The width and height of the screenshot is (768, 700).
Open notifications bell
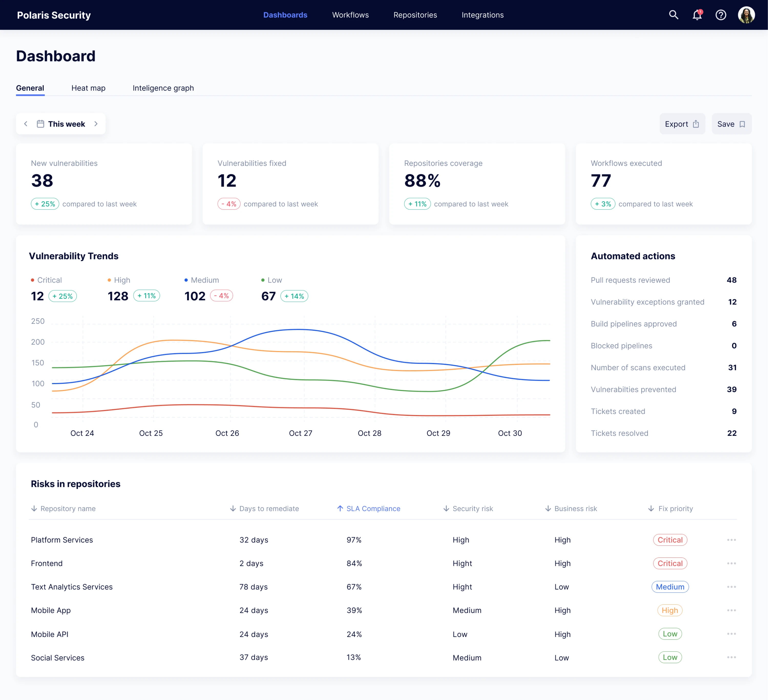click(697, 15)
